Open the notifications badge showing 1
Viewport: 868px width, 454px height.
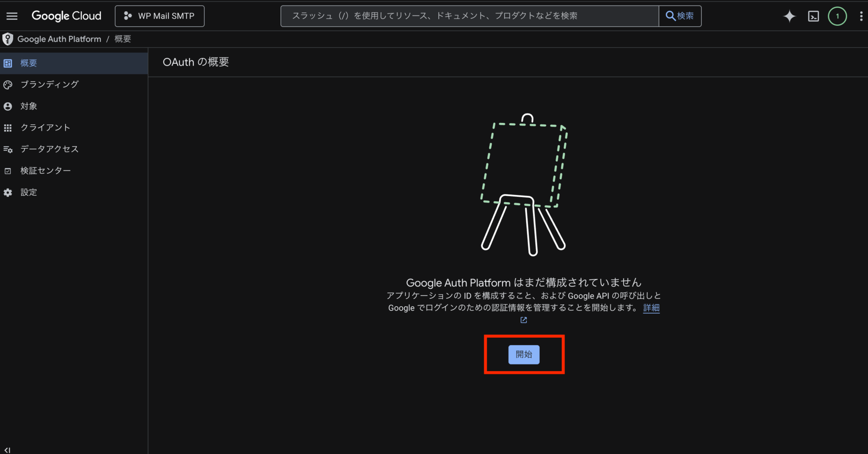coord(837,16)
